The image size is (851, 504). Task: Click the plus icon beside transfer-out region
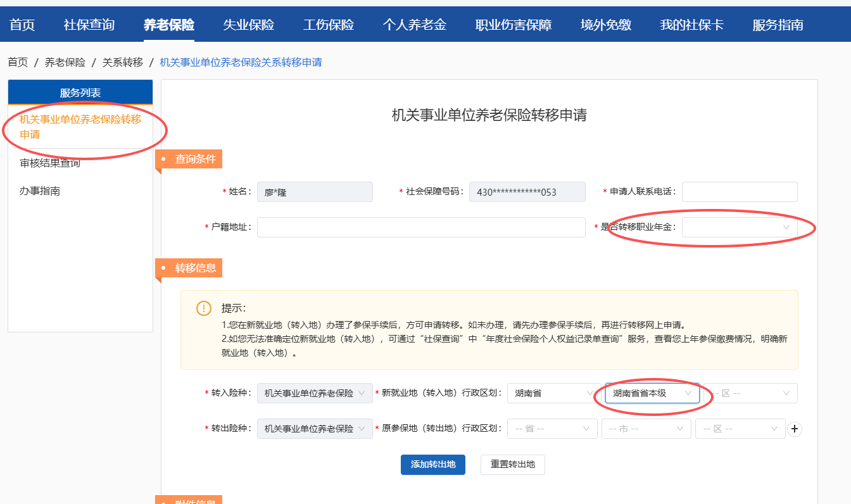[x=795, y=429]
